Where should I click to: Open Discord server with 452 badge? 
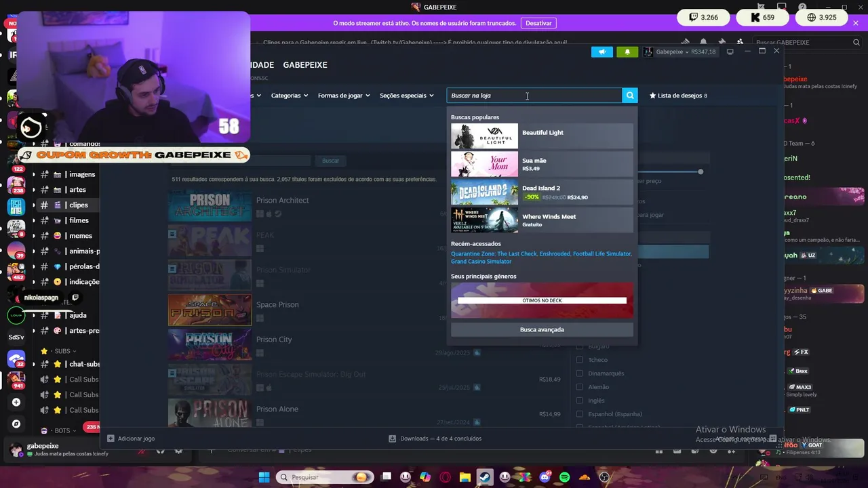tap(16, 270)
